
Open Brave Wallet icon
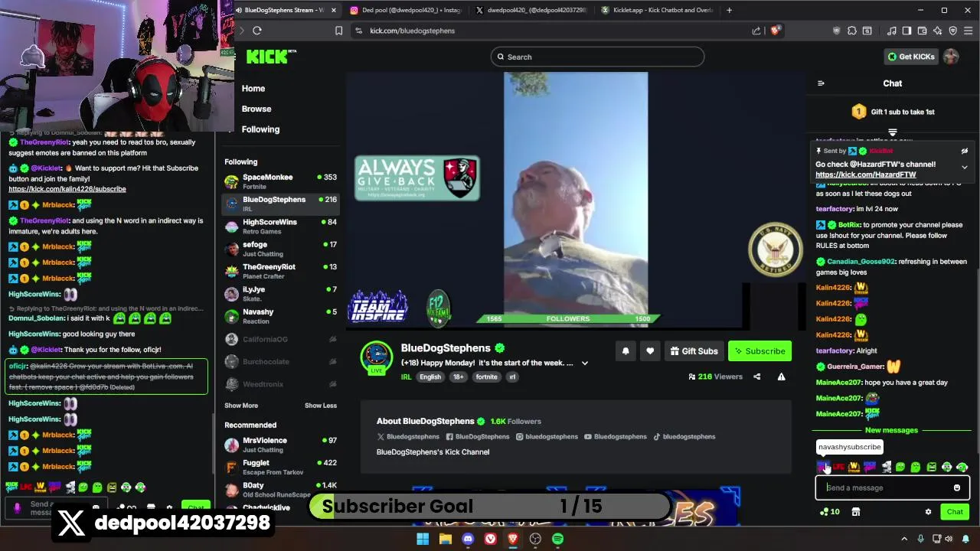coord(922,31)
